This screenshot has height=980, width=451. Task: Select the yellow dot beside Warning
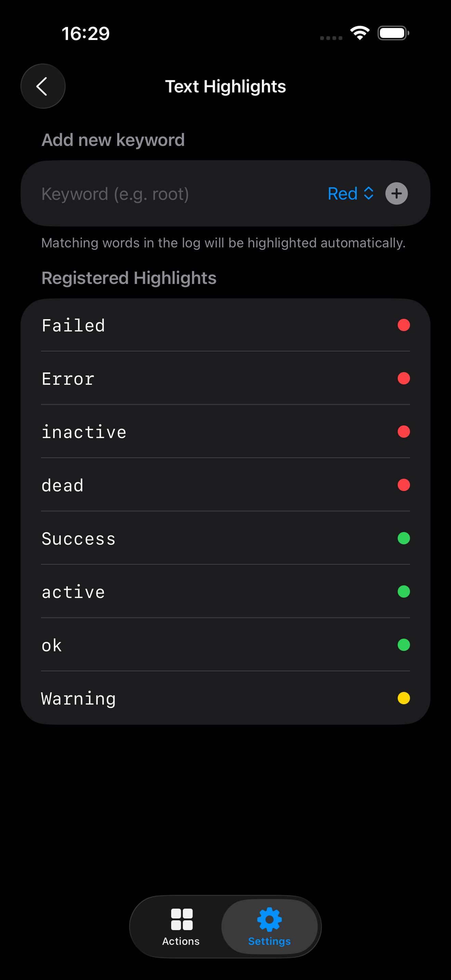(x=404, y=698)
